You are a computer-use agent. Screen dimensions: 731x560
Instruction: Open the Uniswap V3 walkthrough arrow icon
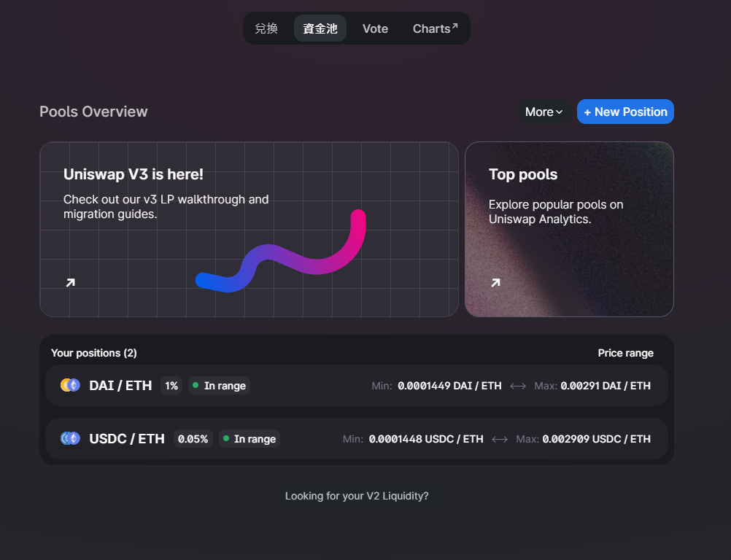(70, 282)
